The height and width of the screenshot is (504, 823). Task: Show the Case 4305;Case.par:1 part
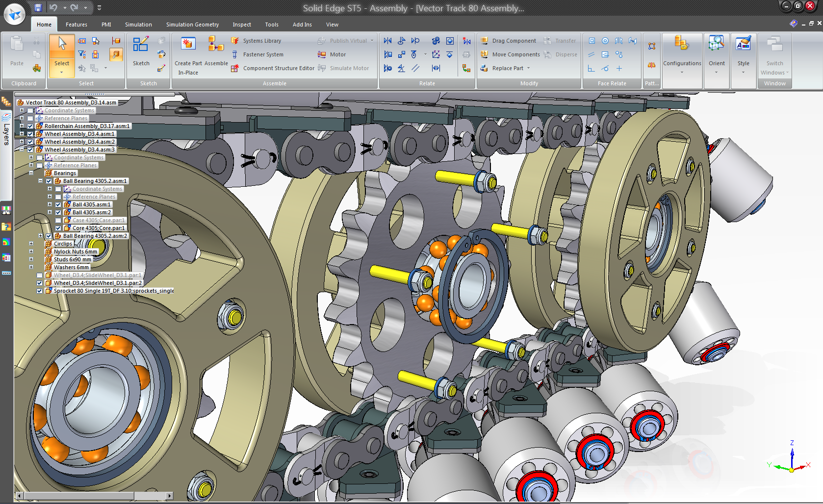(x=58, y=220)
